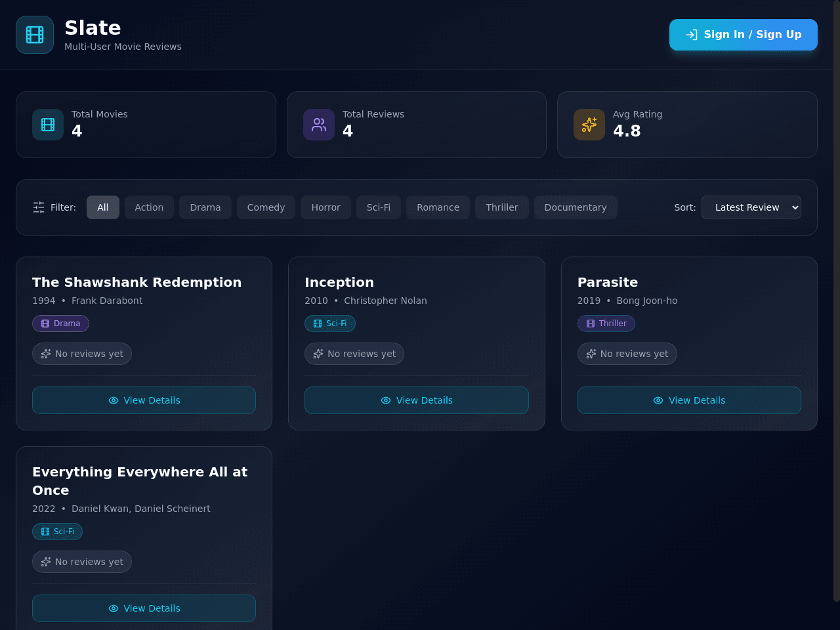
Task: Click the Total Reviews users icon
Action: pos(319,125)
